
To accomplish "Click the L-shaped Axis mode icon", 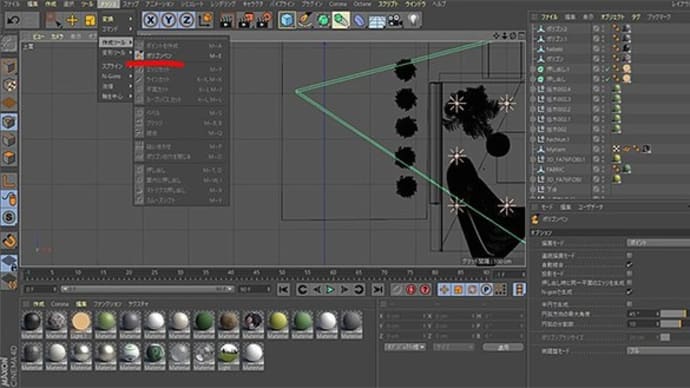I will coord(9,181).
